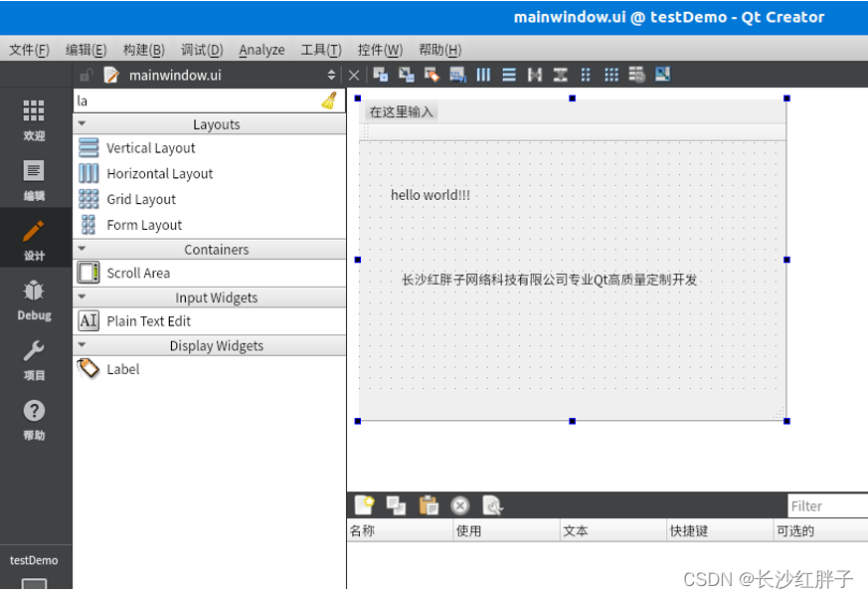Open the Analyze menu
This screenshot has width=868, height=598.
[261, 50]
